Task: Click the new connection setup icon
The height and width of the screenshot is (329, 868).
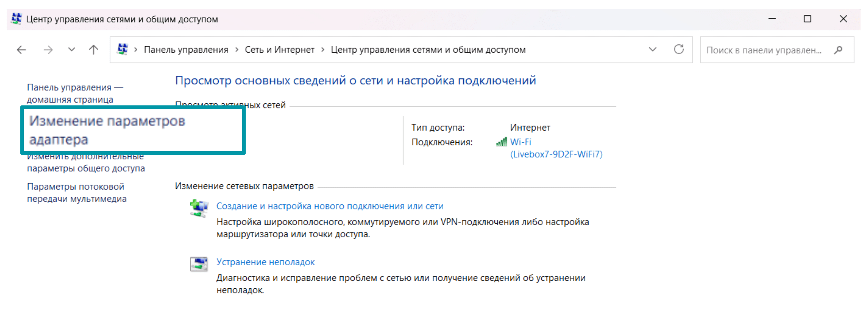Action: pos(199,207)
